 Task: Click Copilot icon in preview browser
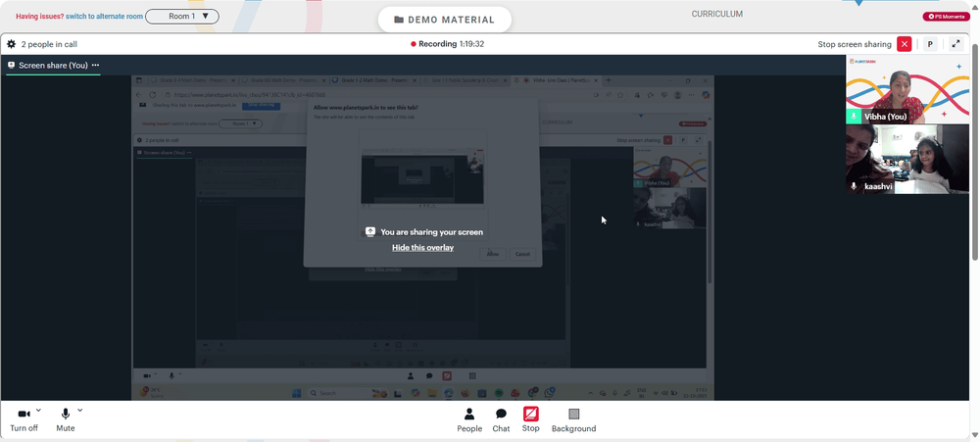tap(707, 95)
